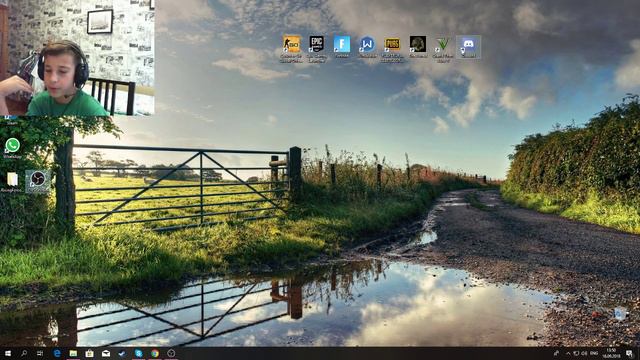Open the WhatsApp desktop icon
The height and width of the screenshot is (360, 640).
click(x=12, y=147)
